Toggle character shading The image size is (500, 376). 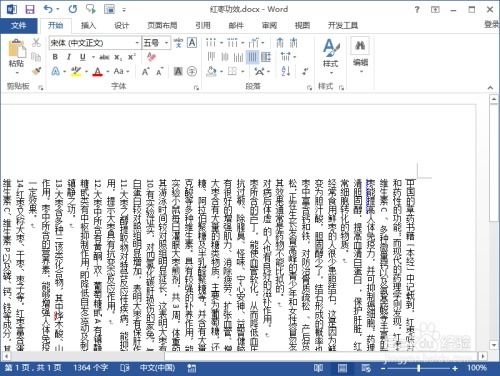pos(178,71)
